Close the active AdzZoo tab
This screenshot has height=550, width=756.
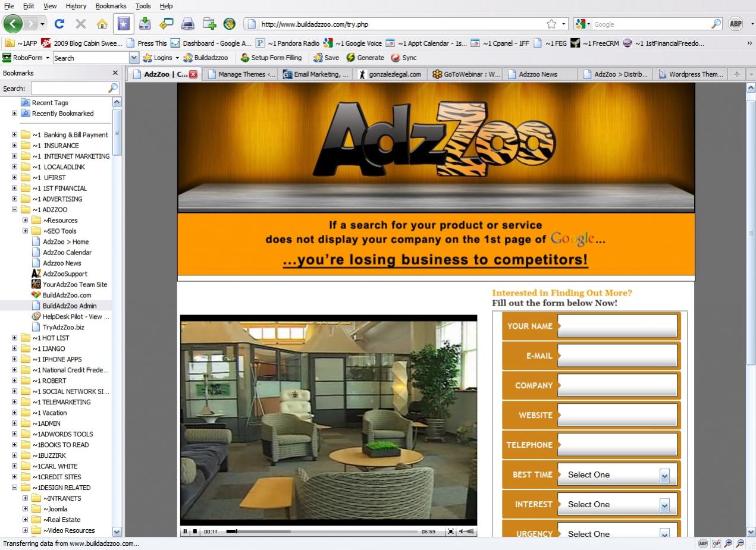coord(193,74)
